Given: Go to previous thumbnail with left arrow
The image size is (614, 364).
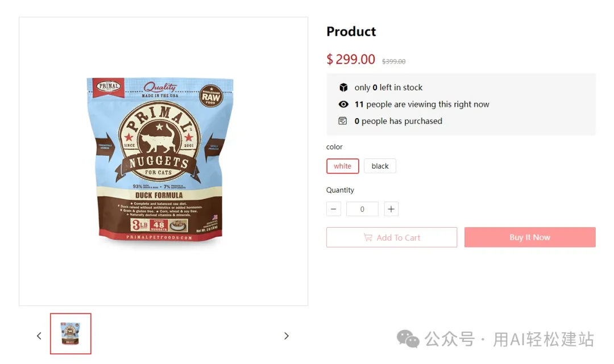Looking at the screenshot, I should point(39,336).
